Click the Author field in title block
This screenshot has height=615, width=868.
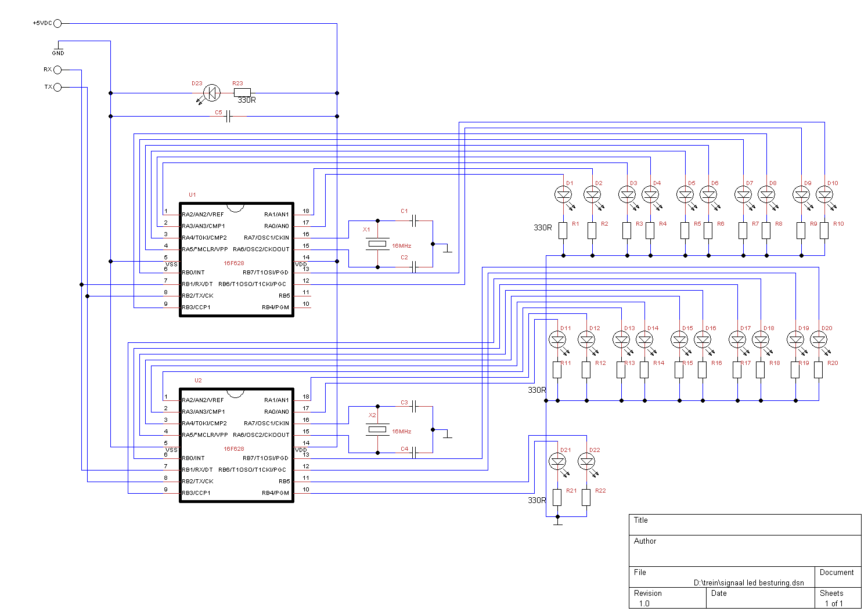745,550
